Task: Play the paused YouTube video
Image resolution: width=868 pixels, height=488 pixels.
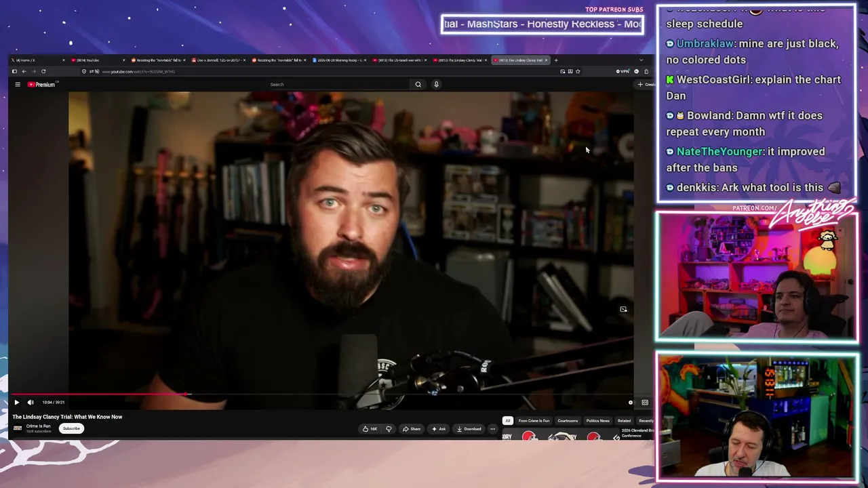Action: coord(17,403)
